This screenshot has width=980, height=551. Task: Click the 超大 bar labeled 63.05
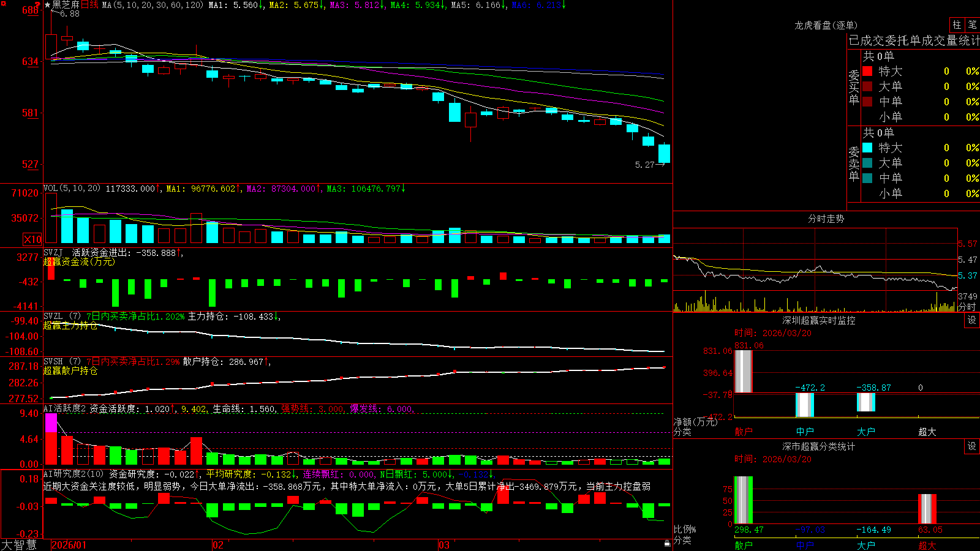click(x=927, y=509)
